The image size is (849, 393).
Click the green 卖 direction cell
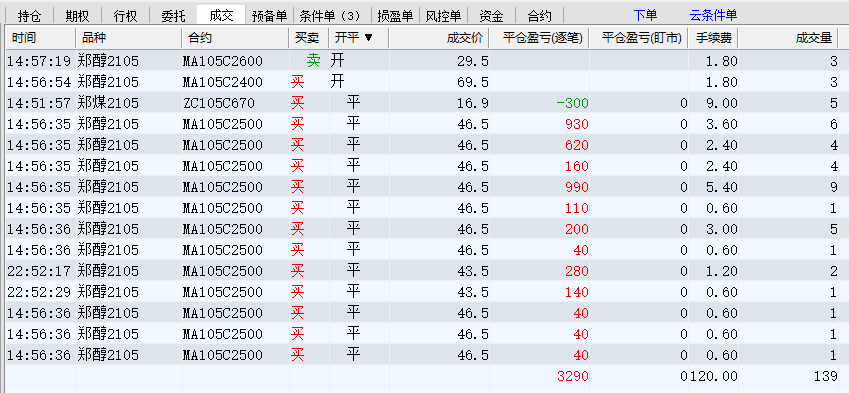[313, 61]
